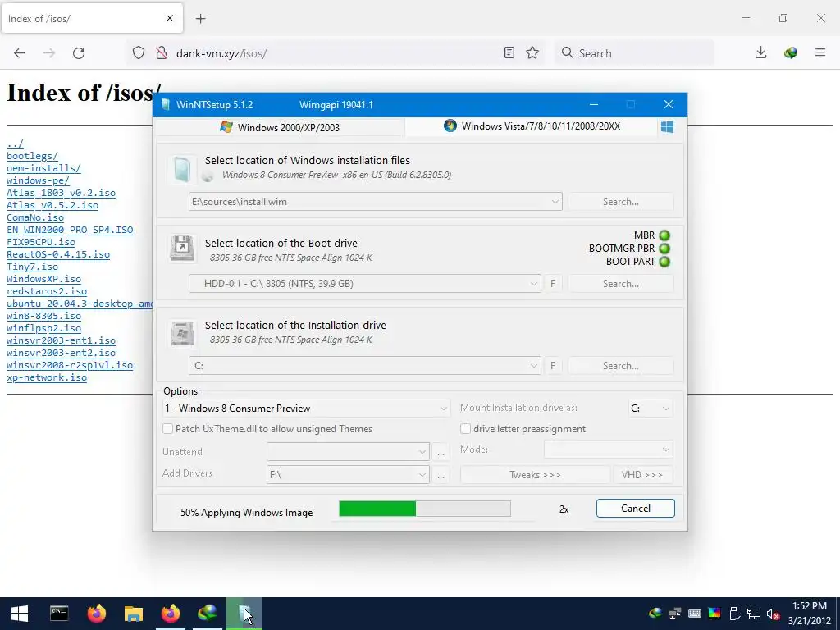Open Command Prompt from the taskbar
Viewport: 840px width, 630px height.
(59, 614)
